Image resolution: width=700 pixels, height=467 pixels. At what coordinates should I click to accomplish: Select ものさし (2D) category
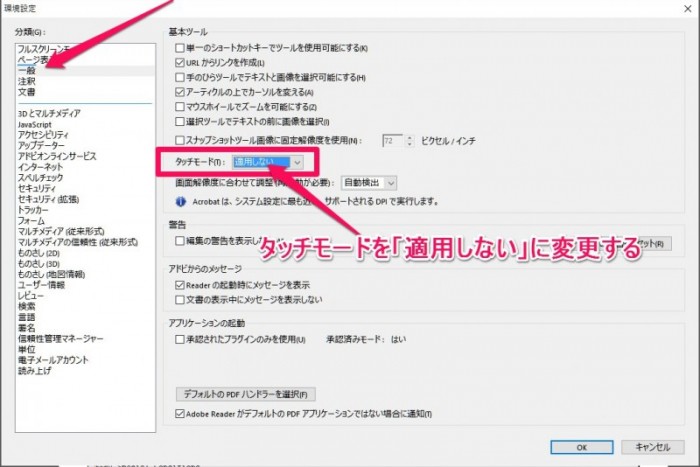click(39, 253)
